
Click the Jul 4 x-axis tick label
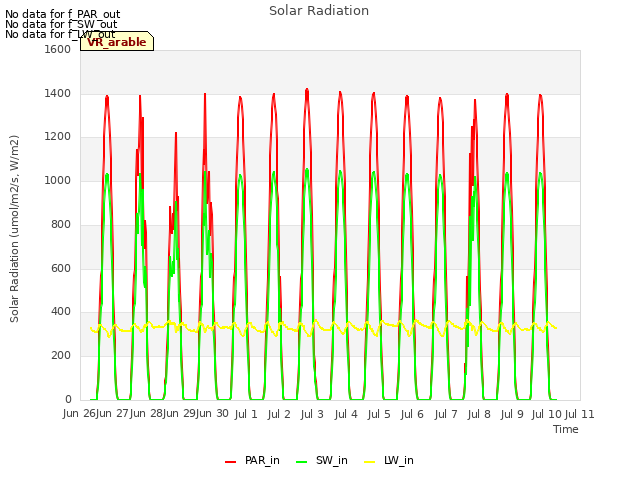click(x=346, y=414)
